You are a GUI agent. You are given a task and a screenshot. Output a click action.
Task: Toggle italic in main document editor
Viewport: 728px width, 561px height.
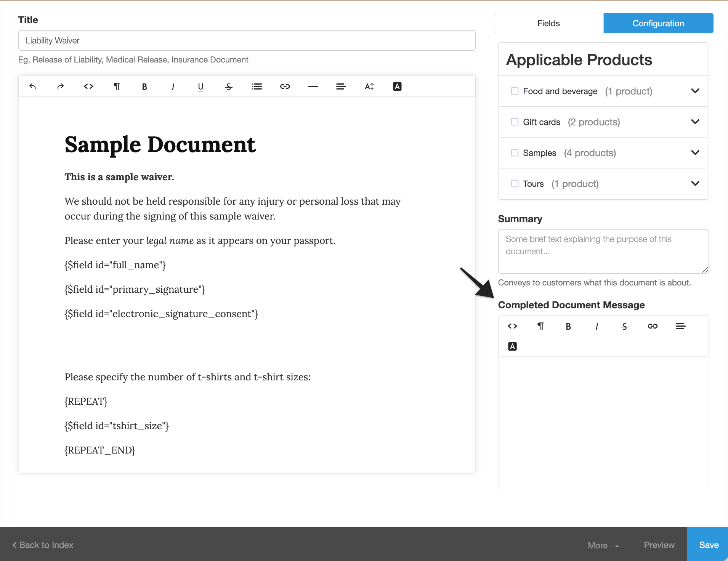click(173, 87)
